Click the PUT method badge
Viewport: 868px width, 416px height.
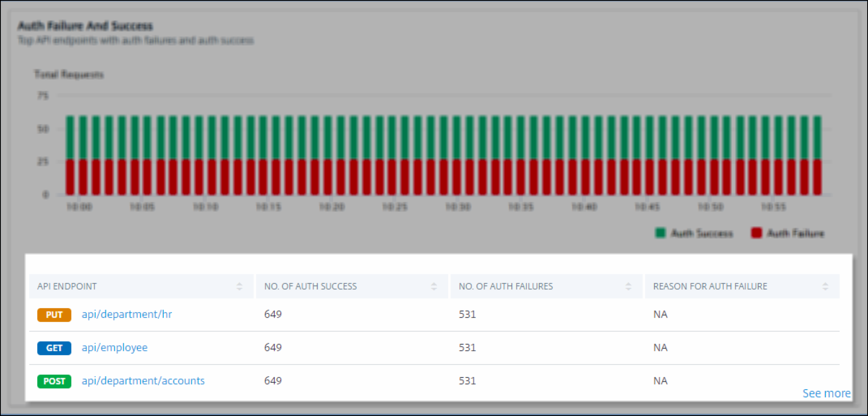tap(54, 315)
